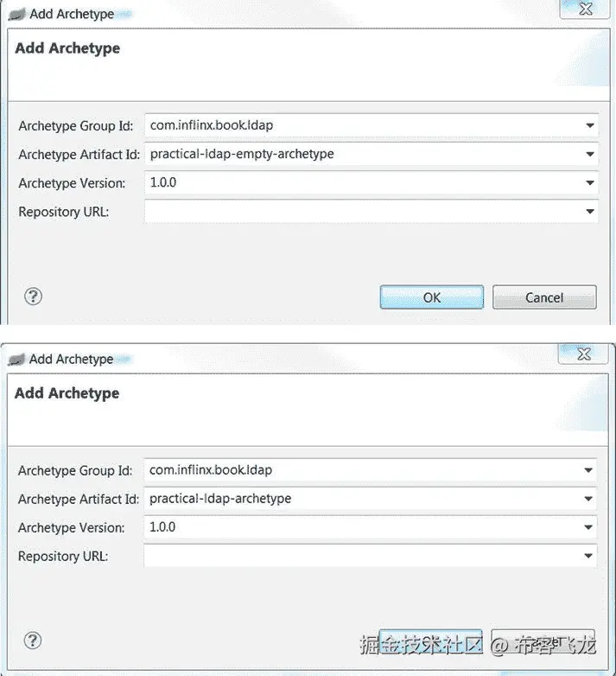Image resolution: width=616 pixels, height=676 pixels.
Task: Open Artifact Id dropdown for practical-ldap-empty-archetype
Action: point(590,154)
